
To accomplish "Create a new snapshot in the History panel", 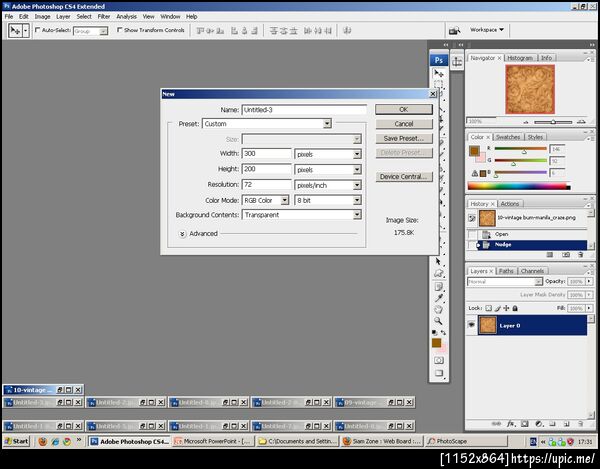I will [x=566, y=255].
